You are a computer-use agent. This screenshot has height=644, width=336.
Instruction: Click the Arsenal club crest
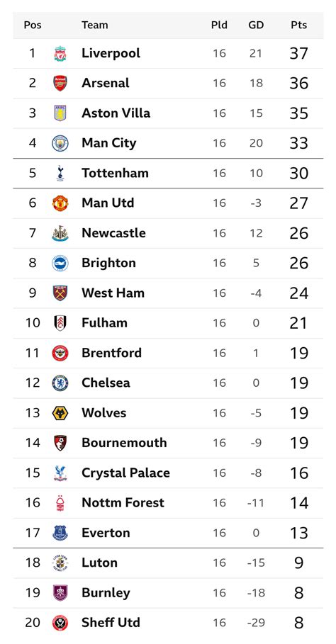[x=60, y=84]
